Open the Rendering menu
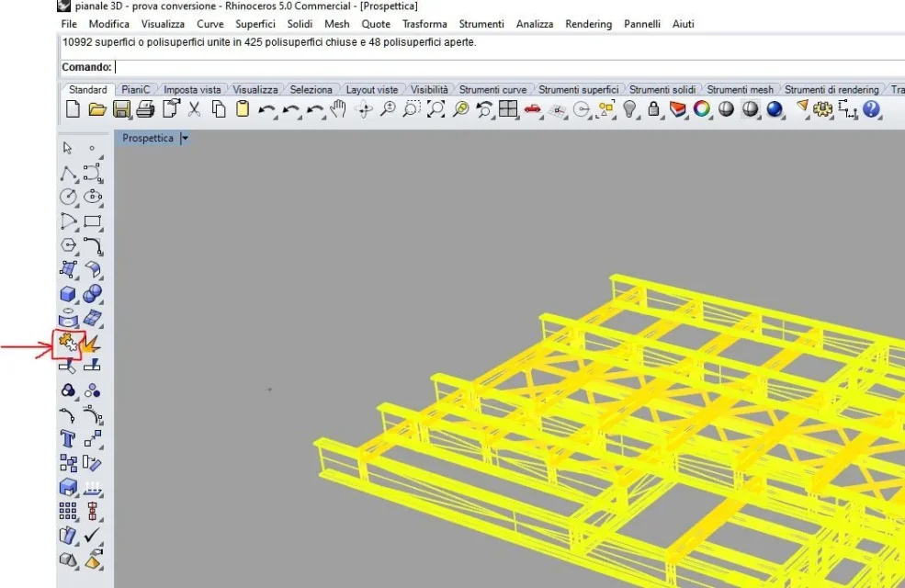The image size is (905, 588). coord(588,24)
